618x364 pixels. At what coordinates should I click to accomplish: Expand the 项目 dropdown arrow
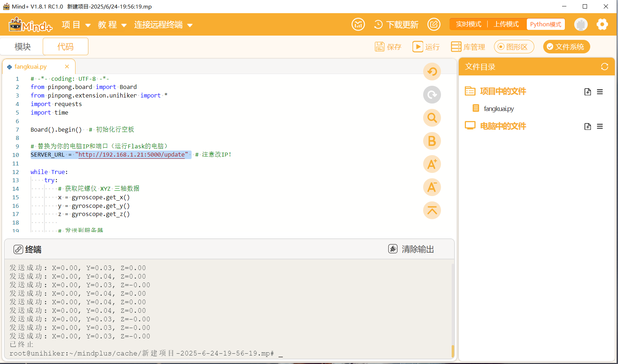click(x=88, y=25)
